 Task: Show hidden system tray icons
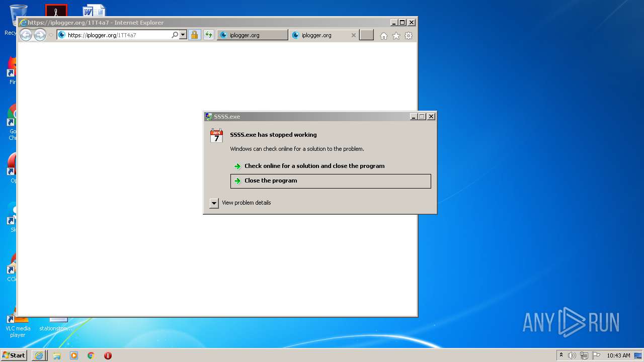[561, 355]
